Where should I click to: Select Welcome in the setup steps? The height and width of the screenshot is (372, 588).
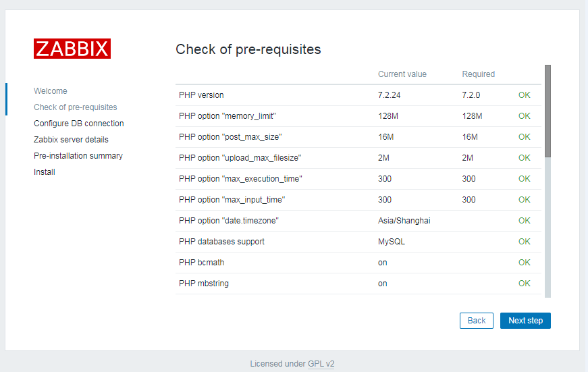(x=51, y=91)
